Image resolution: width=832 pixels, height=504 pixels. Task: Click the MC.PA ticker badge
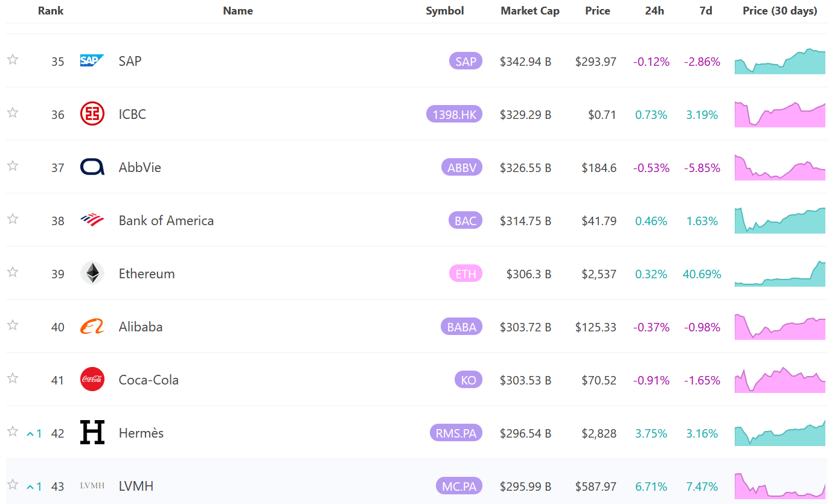[458, 486]
